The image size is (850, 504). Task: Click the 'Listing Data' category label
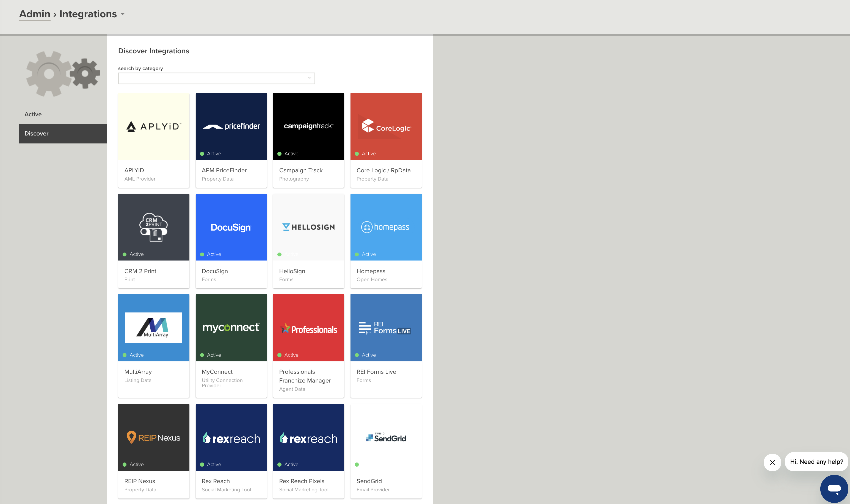138,380
